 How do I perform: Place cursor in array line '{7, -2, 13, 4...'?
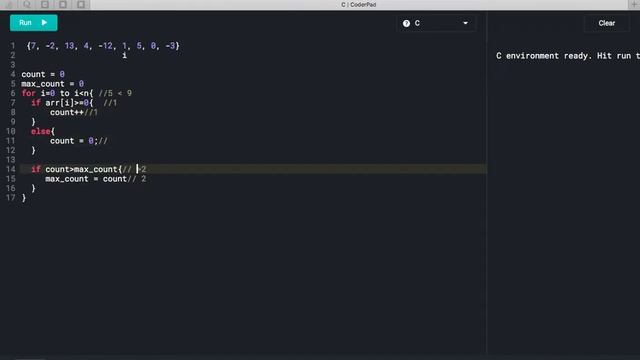point(103,46)
